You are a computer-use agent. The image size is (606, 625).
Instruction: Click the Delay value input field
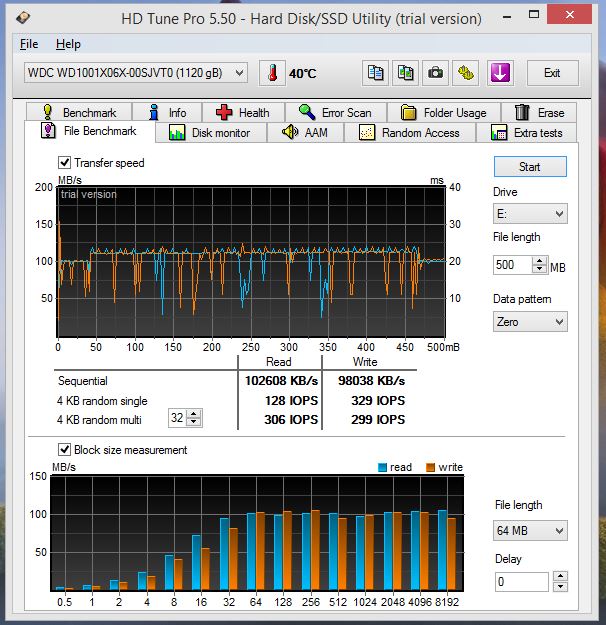coord(520,581)
